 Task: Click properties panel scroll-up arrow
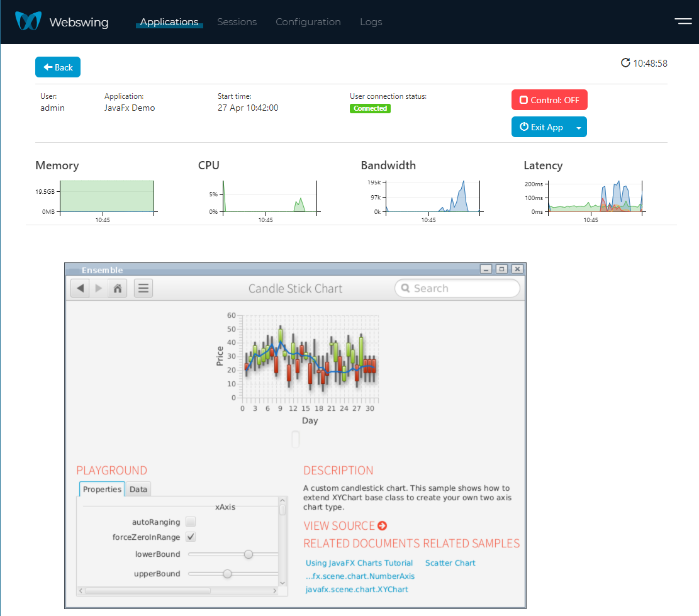click(282, 501)
